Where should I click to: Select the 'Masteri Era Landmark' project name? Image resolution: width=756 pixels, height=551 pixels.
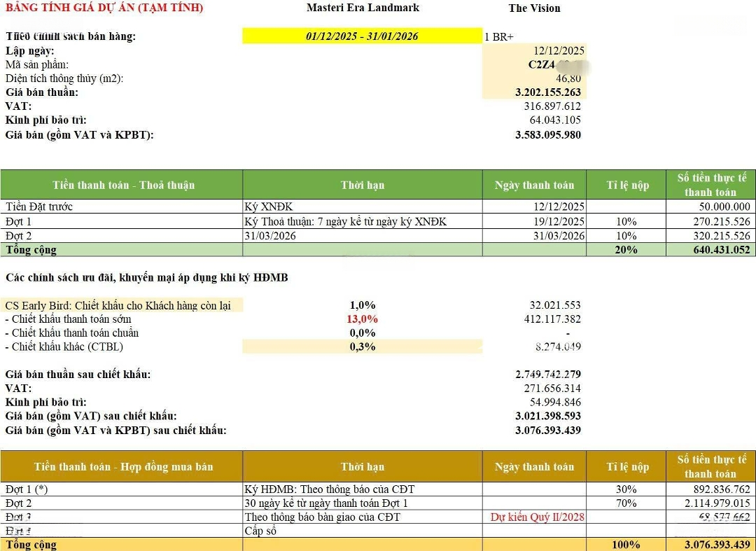click(x=363, y=8)
